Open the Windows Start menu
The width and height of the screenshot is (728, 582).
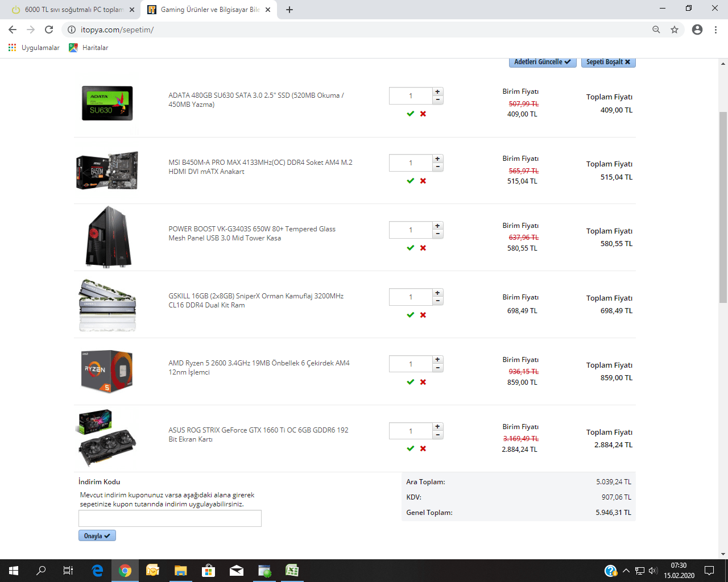click(14, 571)
